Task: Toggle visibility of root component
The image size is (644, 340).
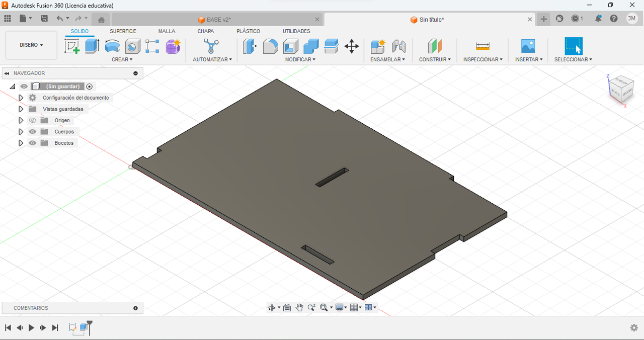Action: [x=24, y=87]
